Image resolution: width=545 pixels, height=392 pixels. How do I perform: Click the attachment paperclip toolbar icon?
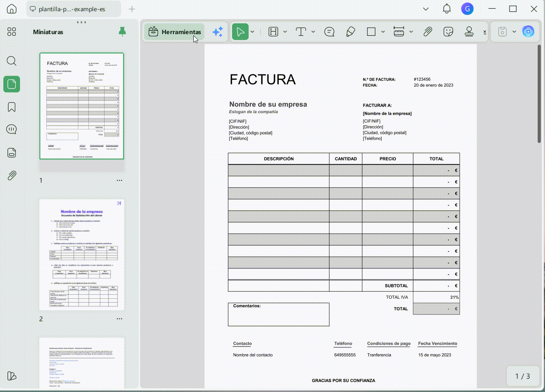click(x=427, y=32)
